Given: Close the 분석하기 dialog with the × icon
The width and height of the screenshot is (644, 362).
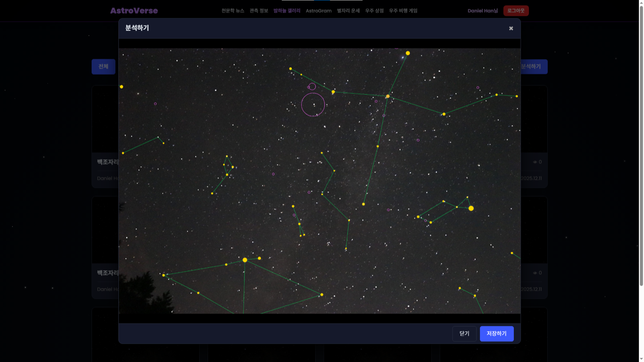Looking at the screenshot, I should 511,28.
